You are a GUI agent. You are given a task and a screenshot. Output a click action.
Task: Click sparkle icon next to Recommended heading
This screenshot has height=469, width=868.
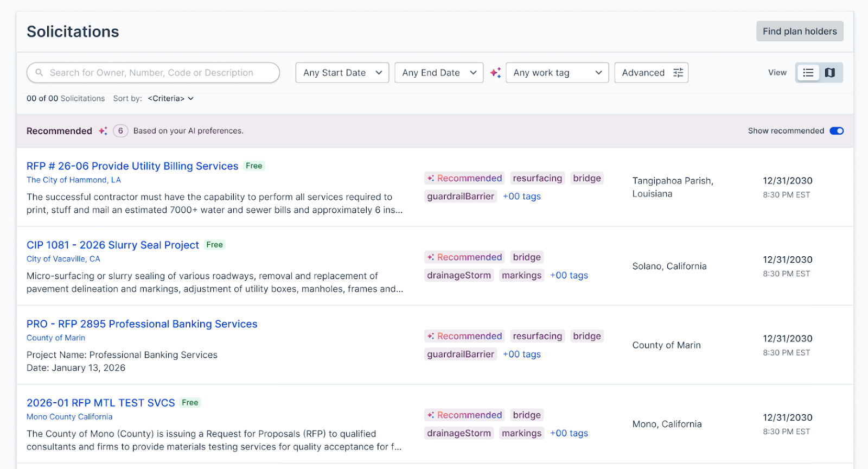(x=103, y=131)
